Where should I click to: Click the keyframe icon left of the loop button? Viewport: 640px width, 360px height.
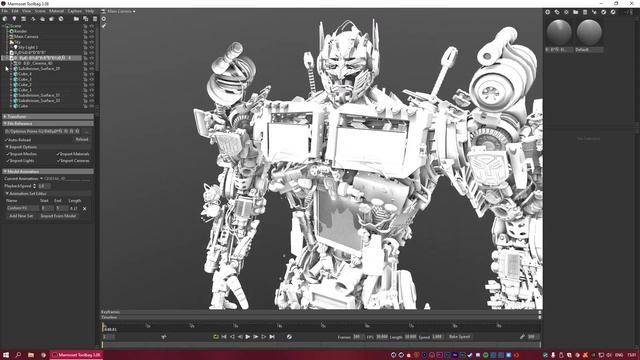coord(164,337)
